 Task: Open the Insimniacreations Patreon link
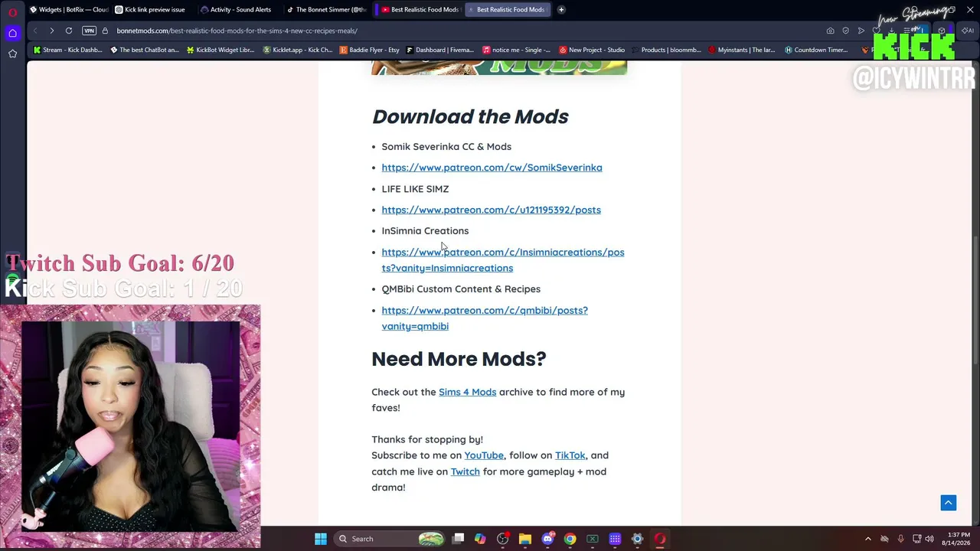coord(502,260)
